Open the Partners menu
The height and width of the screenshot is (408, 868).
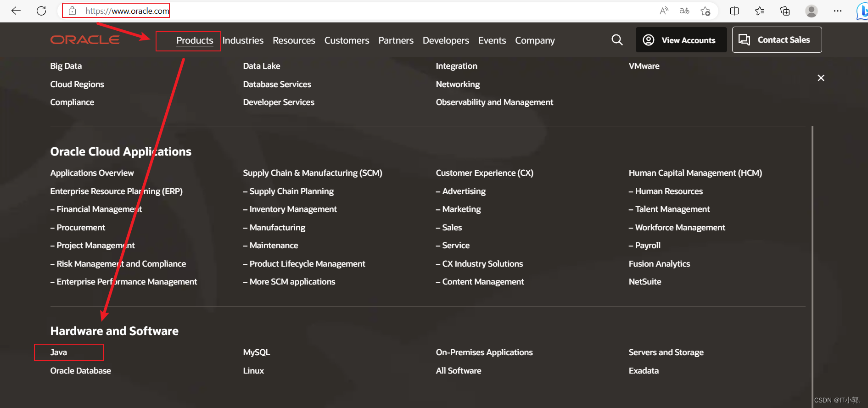[396, 40]
